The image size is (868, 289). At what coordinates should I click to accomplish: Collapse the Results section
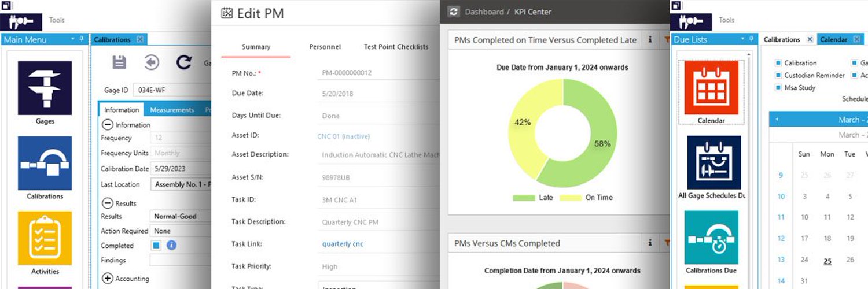(107, 203)
